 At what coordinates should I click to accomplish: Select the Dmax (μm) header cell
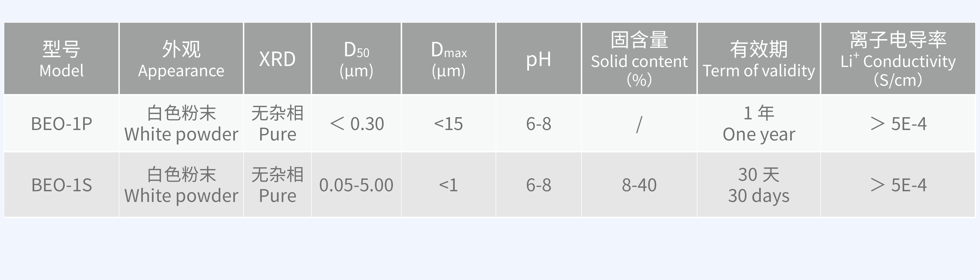449,59
